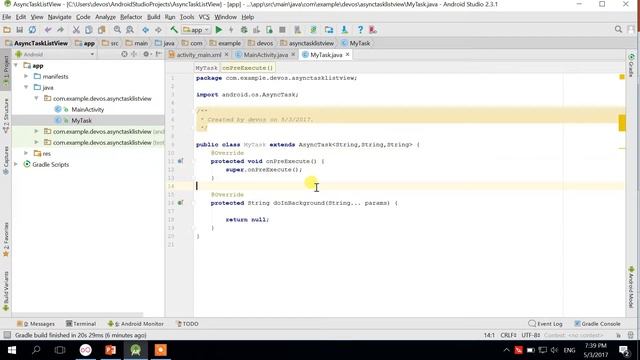
Task: Click the Cut scissors icon
Action: click(x=76, y=30)
